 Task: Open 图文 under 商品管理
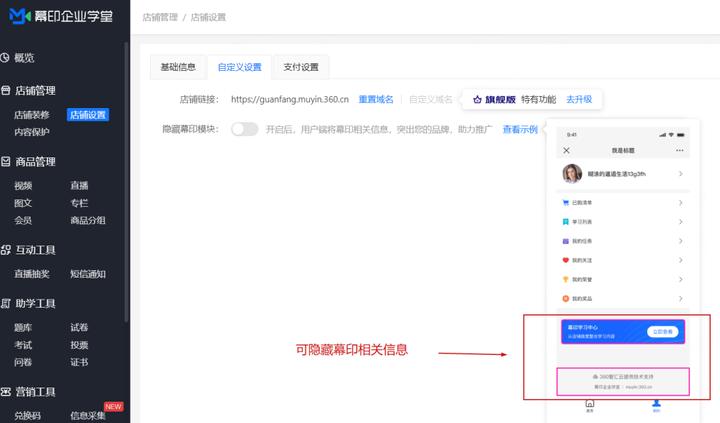click(23, 203)
